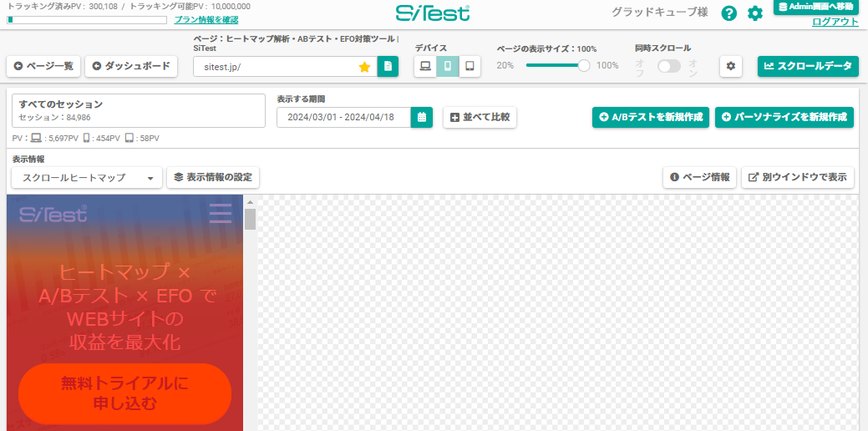The width and height of the screenshot is (868, 431).
Task: Click the page display size slider handle
Action: tap(583, 65)
